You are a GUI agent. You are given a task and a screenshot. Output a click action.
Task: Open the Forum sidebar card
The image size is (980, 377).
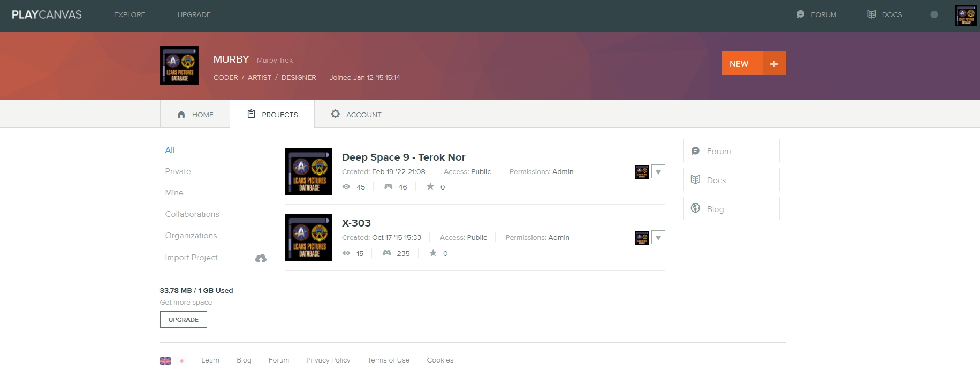pyautogui.click(x=732, y=150)
